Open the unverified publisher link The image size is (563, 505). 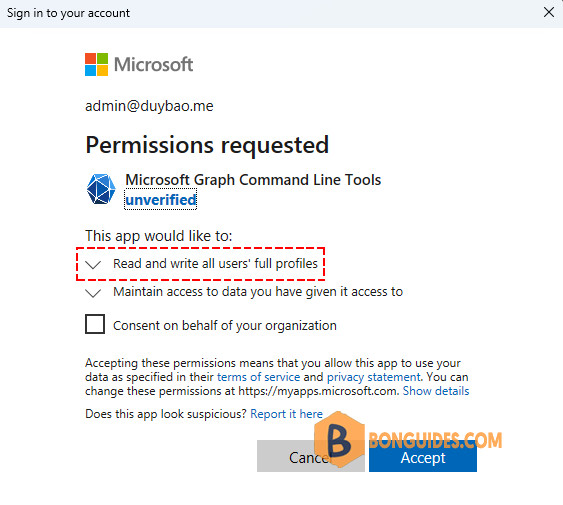160,200
